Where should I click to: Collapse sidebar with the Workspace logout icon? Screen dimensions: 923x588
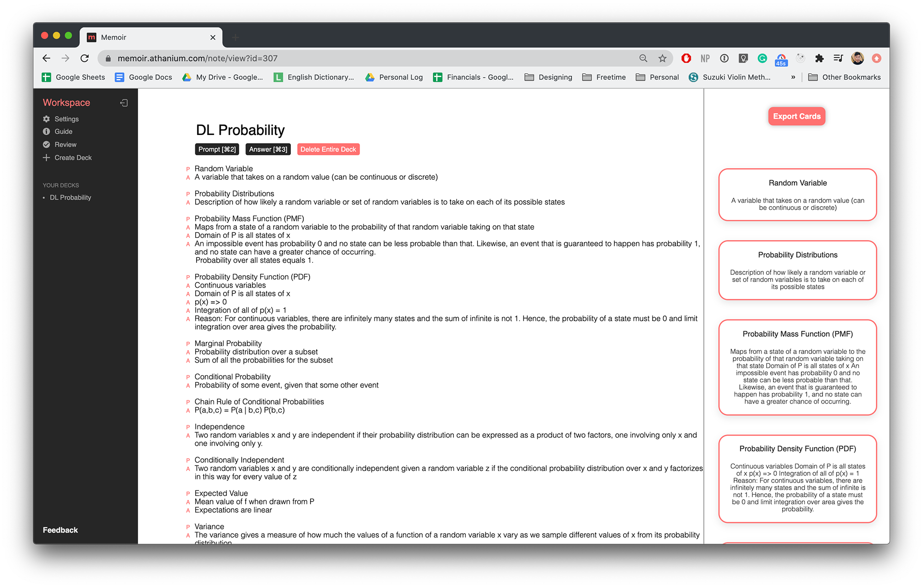click(x=124, y=103)
